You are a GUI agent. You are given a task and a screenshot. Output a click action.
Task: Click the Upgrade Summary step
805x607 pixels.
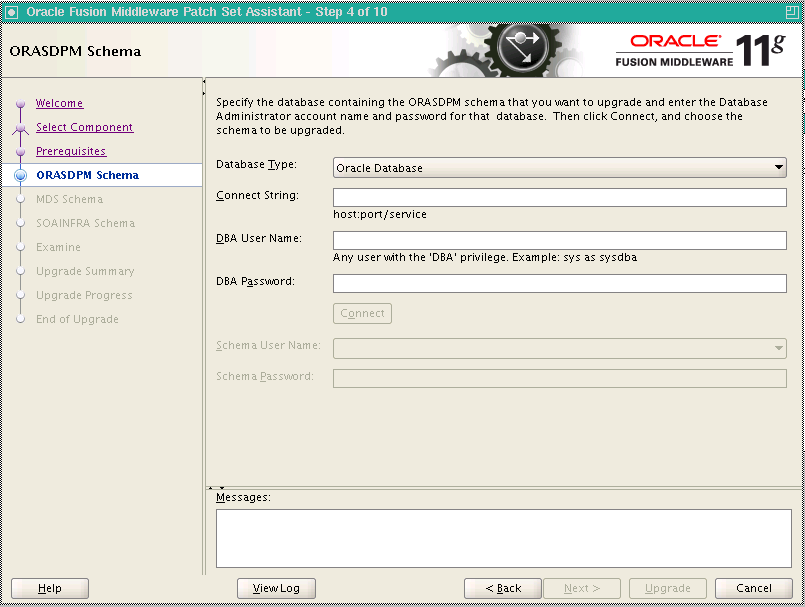coord(85,271)
